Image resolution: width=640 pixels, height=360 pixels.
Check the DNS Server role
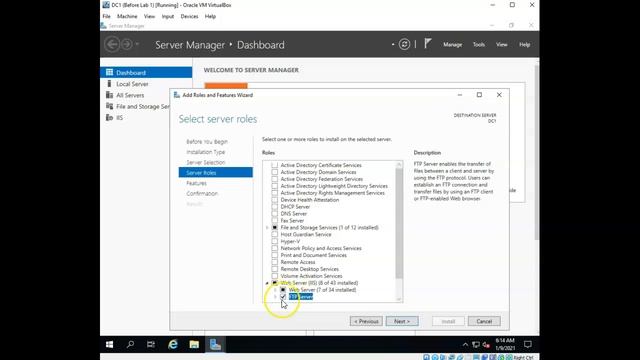275,213
